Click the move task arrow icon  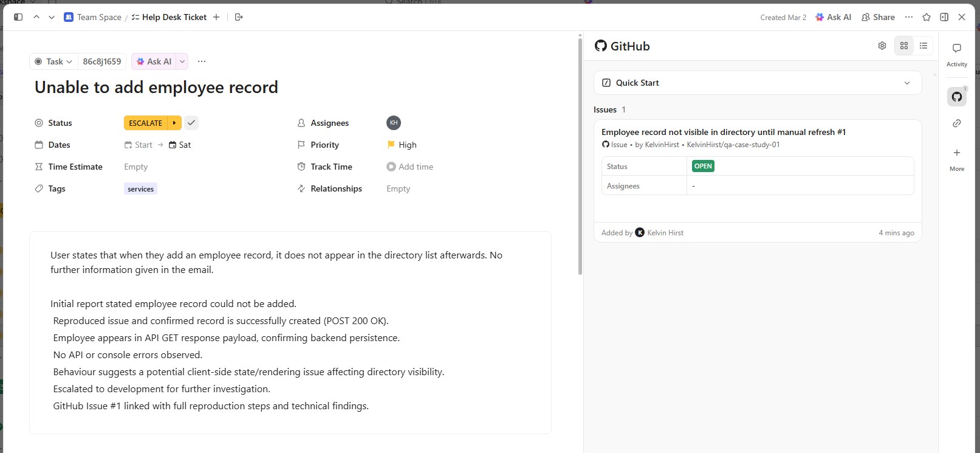tap(239, 17)
